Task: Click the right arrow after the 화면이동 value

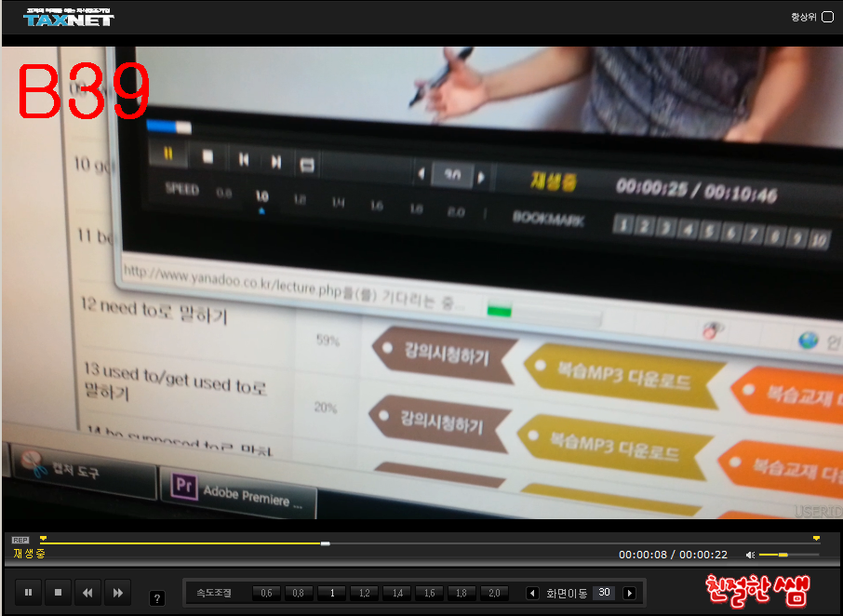Action: 629,593
